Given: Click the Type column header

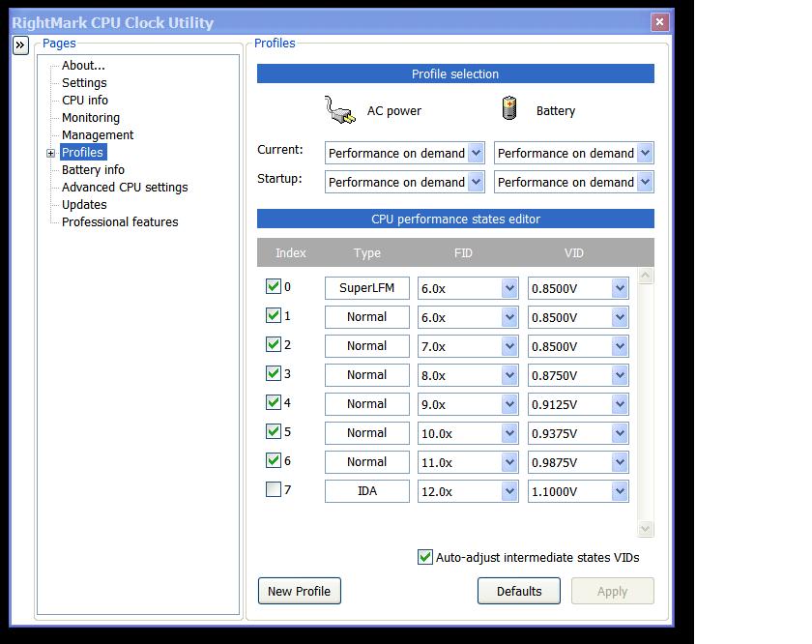Looking at the screenshot, I should pyautogui.click(x=367, y=252).
